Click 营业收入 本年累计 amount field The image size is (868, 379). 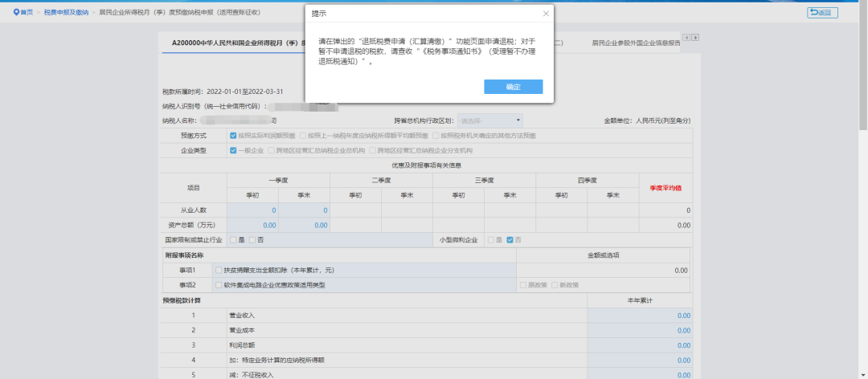tap(639, 316)
